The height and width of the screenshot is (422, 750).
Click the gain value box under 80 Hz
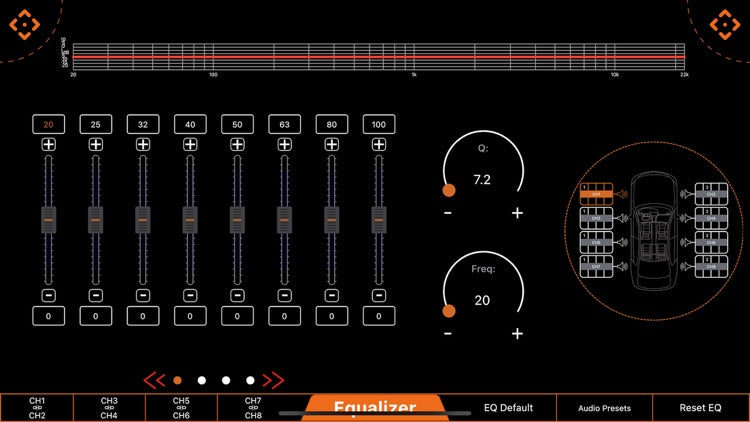(x=332, y=316)
